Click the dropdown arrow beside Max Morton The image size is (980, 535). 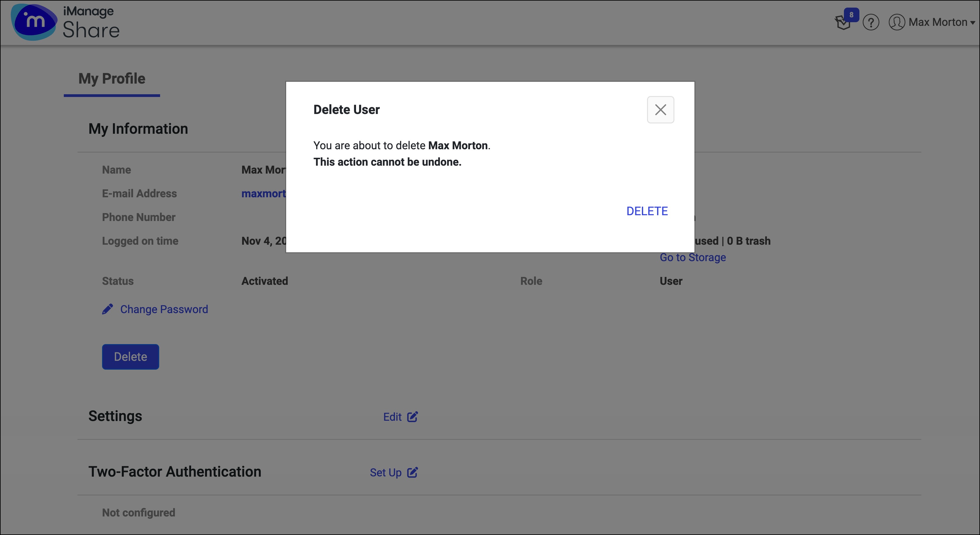pyautogui.click(x=973, y=23)
